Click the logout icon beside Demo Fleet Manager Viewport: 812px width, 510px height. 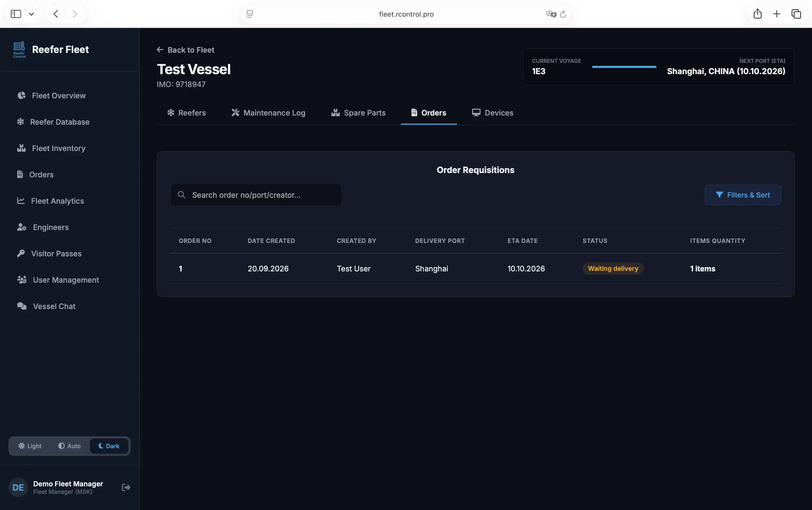(x=126, y=487)
